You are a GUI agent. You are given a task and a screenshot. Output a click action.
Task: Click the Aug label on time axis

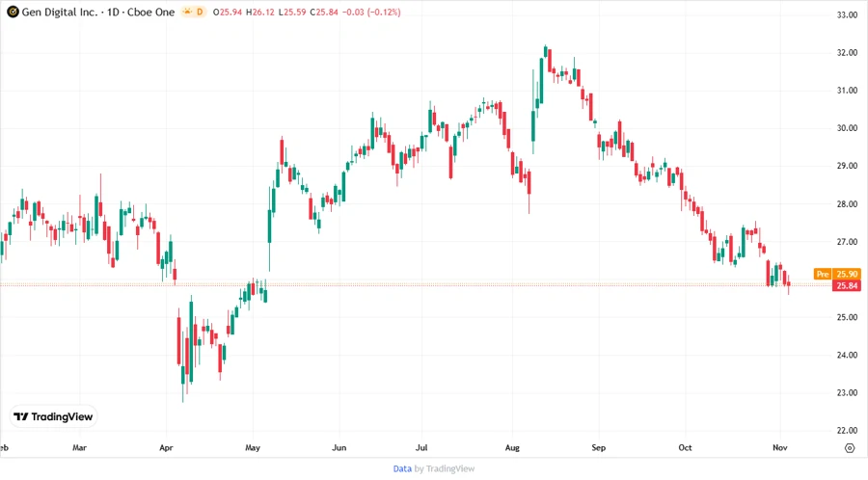[x=512, y=448]
